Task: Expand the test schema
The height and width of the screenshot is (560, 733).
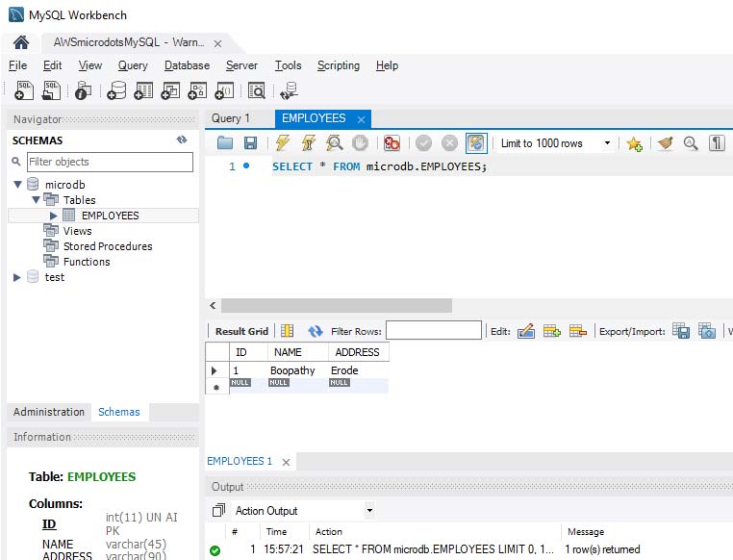Action: pyautogui.click(x=17, y=277)
